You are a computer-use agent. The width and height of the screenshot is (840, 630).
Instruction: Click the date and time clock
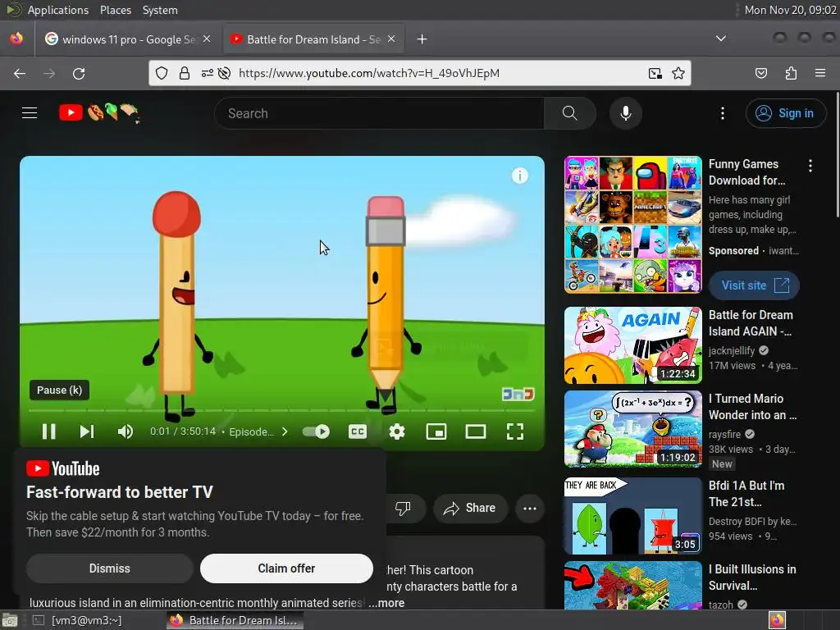click(x=790, y=10)
